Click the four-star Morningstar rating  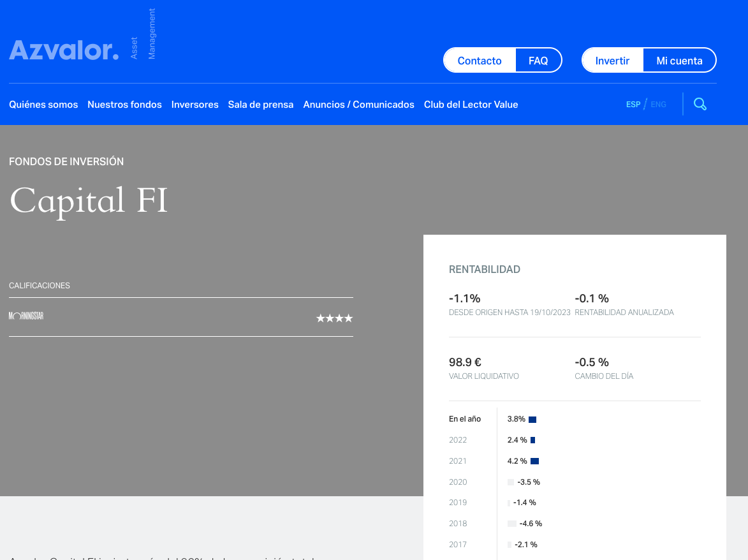click(334, 318)
